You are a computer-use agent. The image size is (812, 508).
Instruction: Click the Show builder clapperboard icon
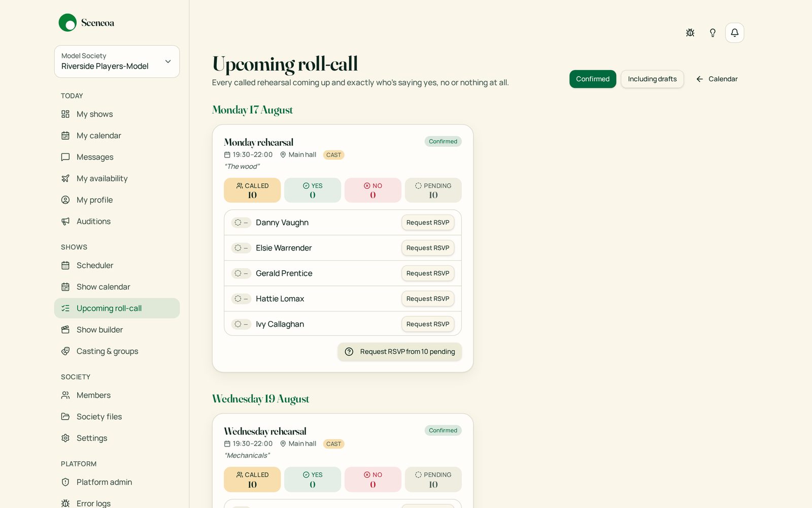pos(65,330)
